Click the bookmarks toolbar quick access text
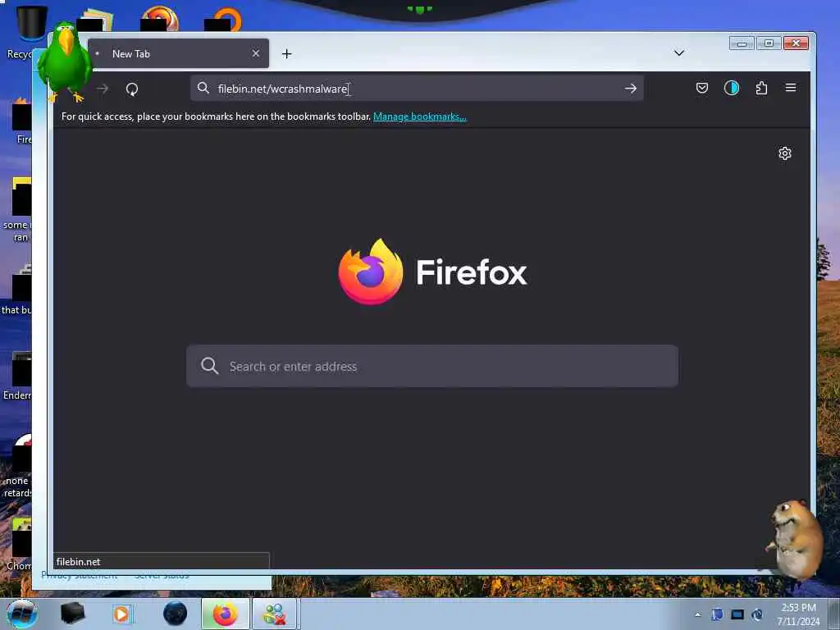Screen dimensions: 840x630 pyautogui.click(x=216, y=116)
